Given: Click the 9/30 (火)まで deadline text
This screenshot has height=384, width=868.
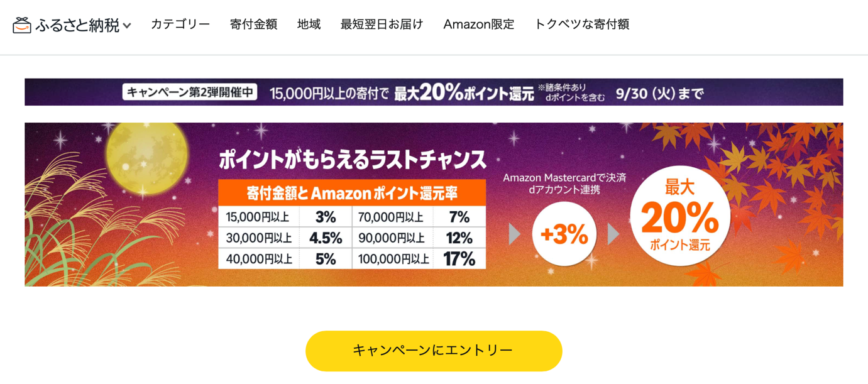Looking at the screenshot, I should click(659, 93).
